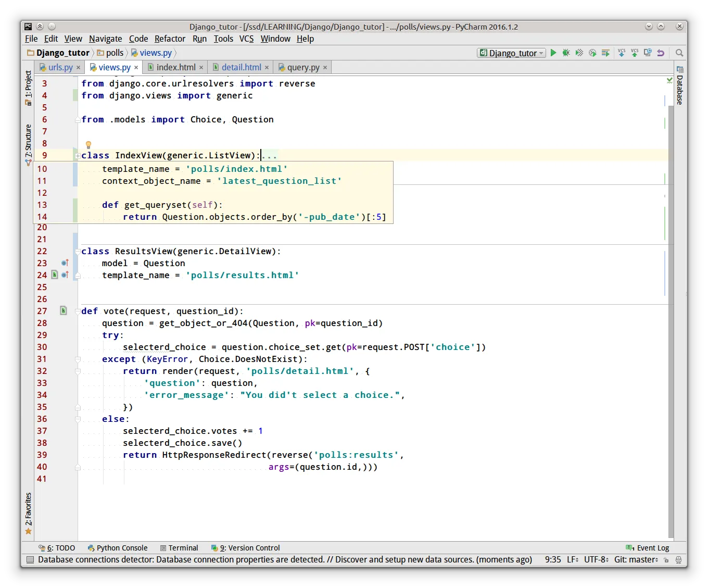Close the detail.html tab
Viewport: 708px width, 588px height.
click(x=267, y=68)
